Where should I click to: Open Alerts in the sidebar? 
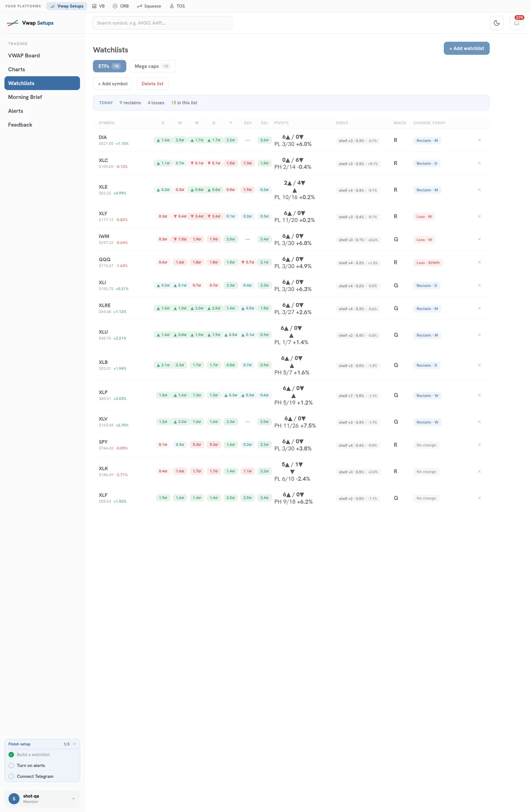coord(42,111)
